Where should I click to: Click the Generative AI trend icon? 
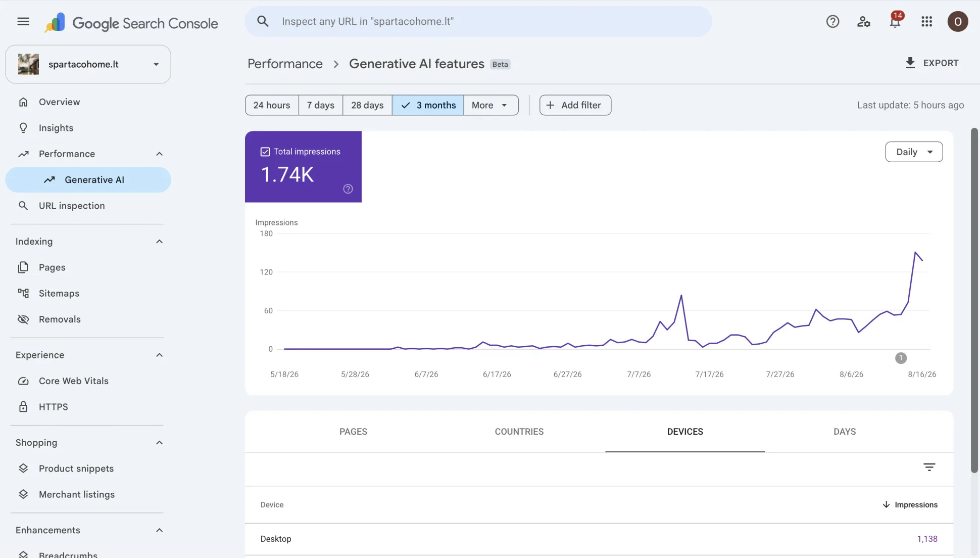49,180
